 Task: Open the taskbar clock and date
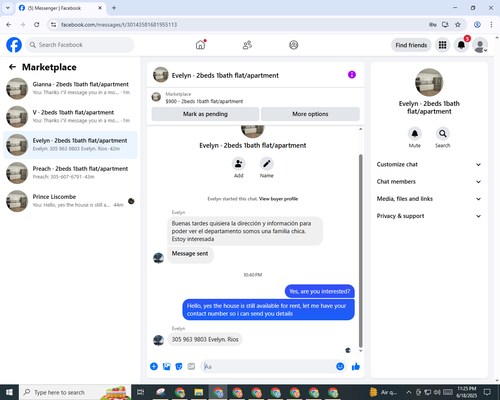(x=467, y=392)
